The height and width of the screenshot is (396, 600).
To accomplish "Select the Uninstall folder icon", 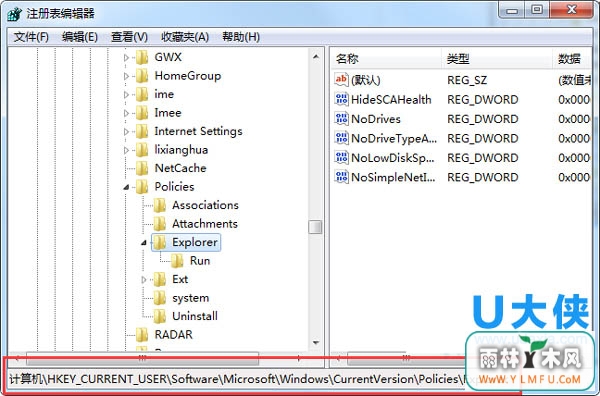I will 160,316.
